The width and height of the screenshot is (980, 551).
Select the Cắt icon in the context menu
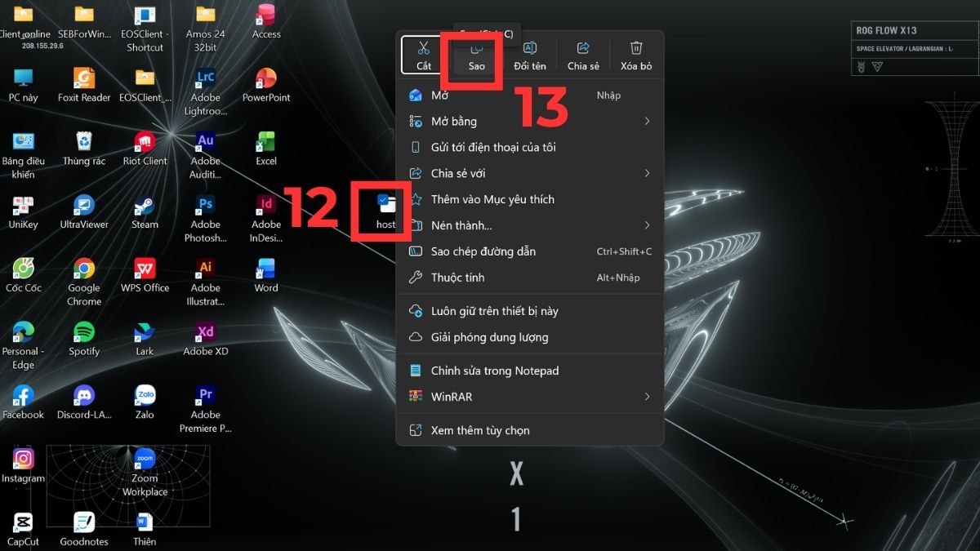(422, 51)
